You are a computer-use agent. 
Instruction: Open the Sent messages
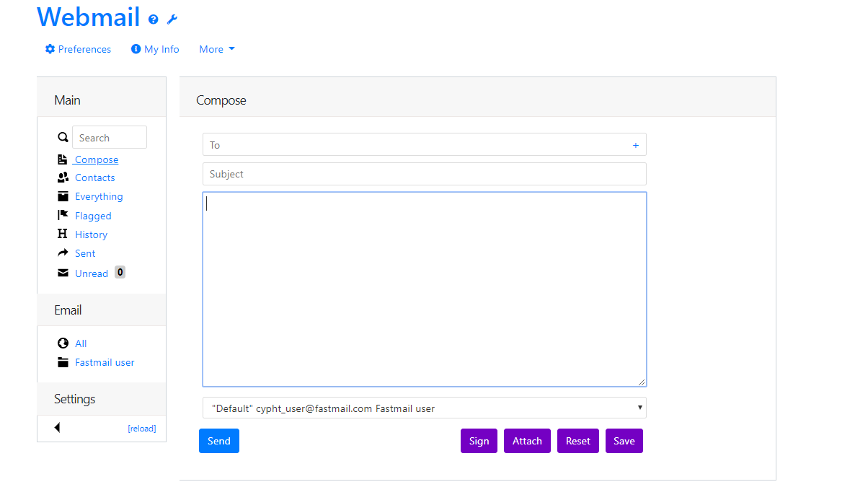pos(85,253)
